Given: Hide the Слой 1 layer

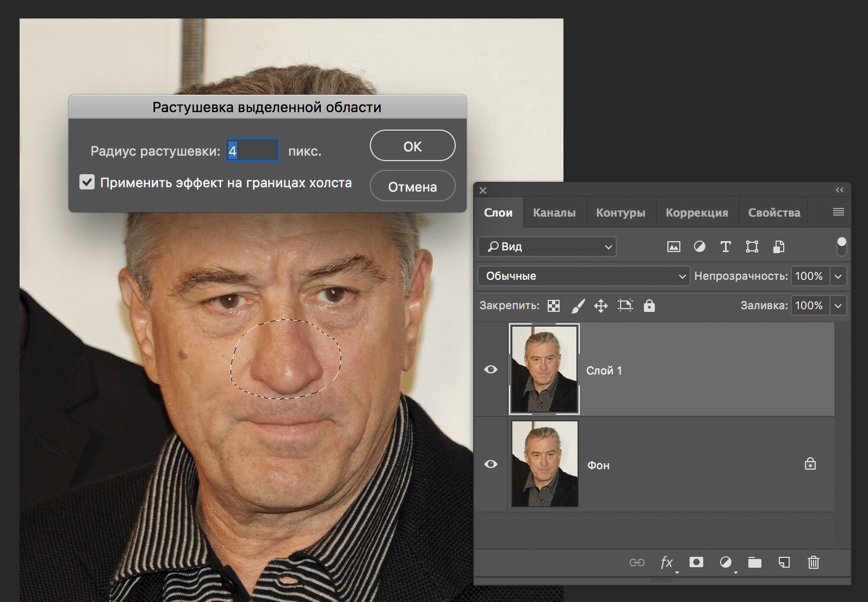Looking at the screenshot, I should (x=491, y=370).
